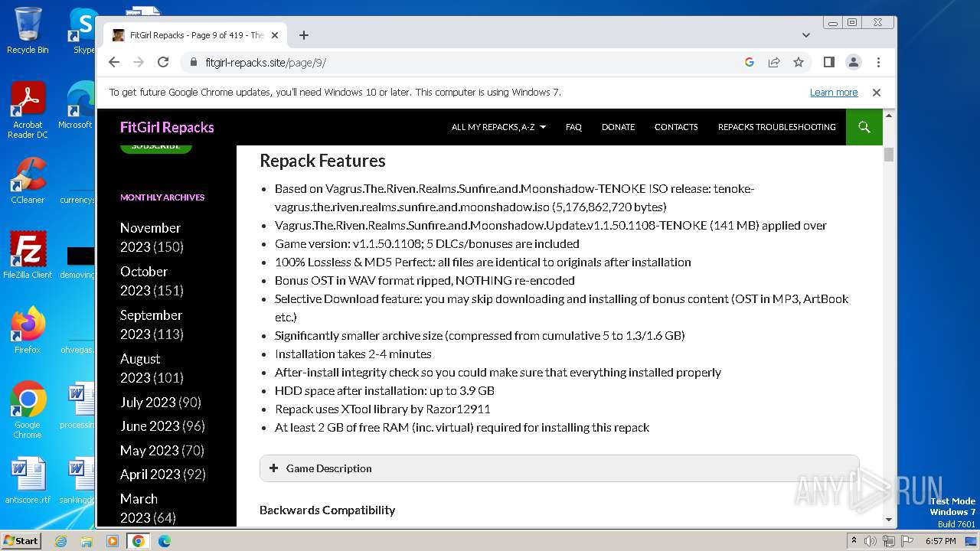Image resolution: width=980 pixels, height=551 pixels.
Task: Click Learn more link in update bar
Action: (x=834, y=93)
